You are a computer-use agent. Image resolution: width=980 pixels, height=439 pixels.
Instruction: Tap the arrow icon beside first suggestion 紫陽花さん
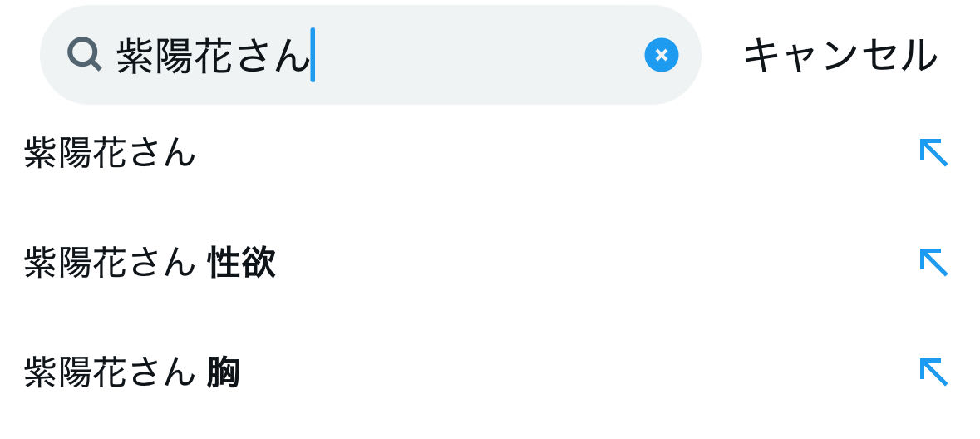(x=933, y=153)
